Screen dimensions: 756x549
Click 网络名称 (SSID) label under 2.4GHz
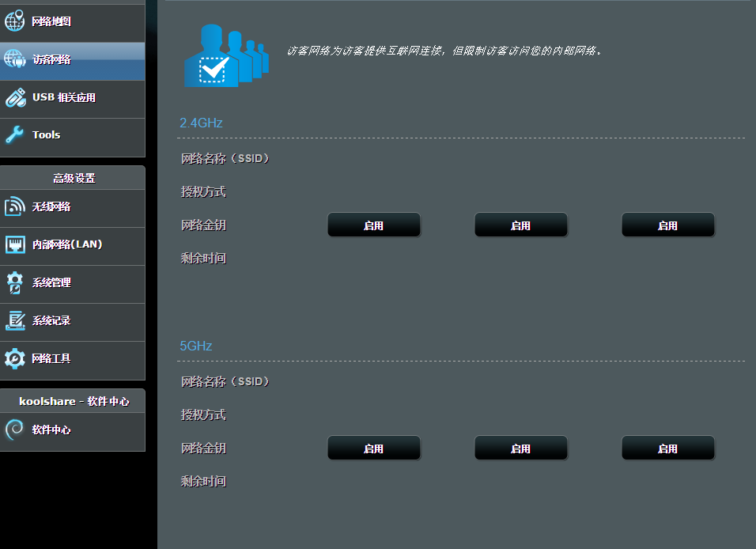click(x=225, y=158)
